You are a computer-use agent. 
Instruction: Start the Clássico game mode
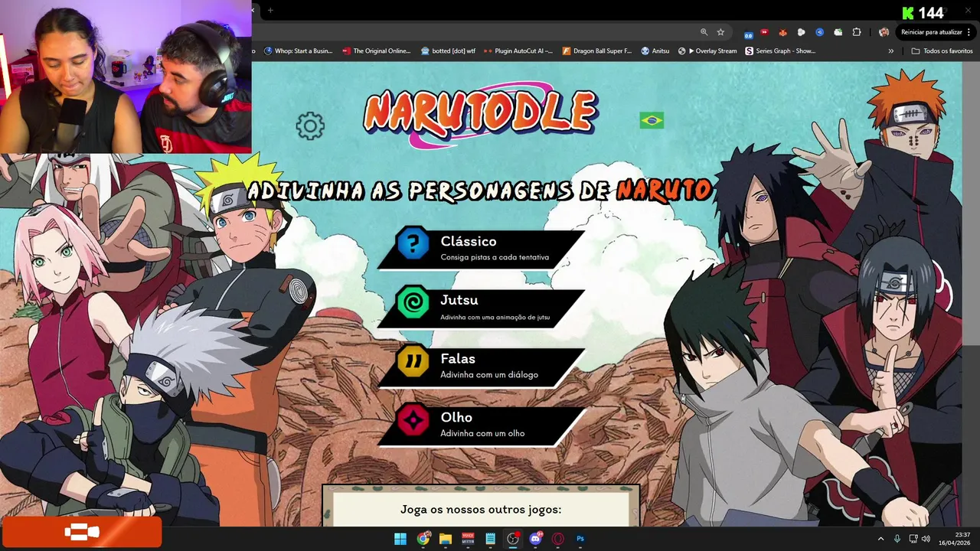point(482,249)
